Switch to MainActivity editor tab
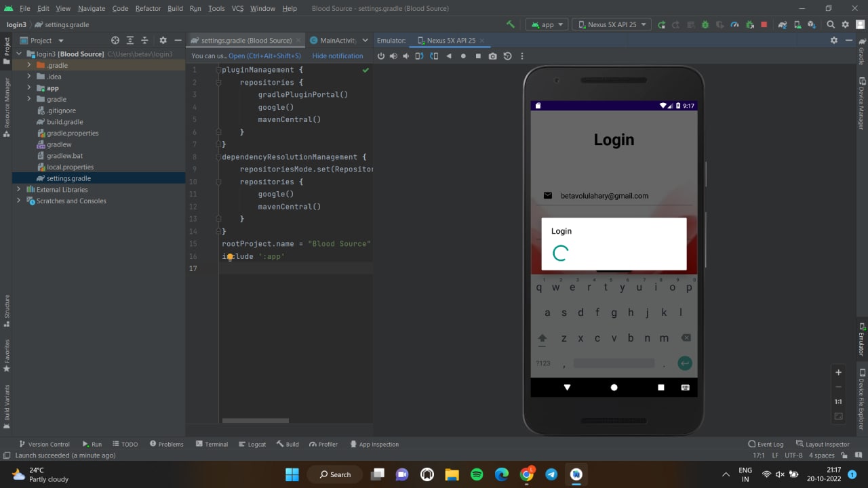The width and height of the screenshot is (868, 488). coord(333,41)
